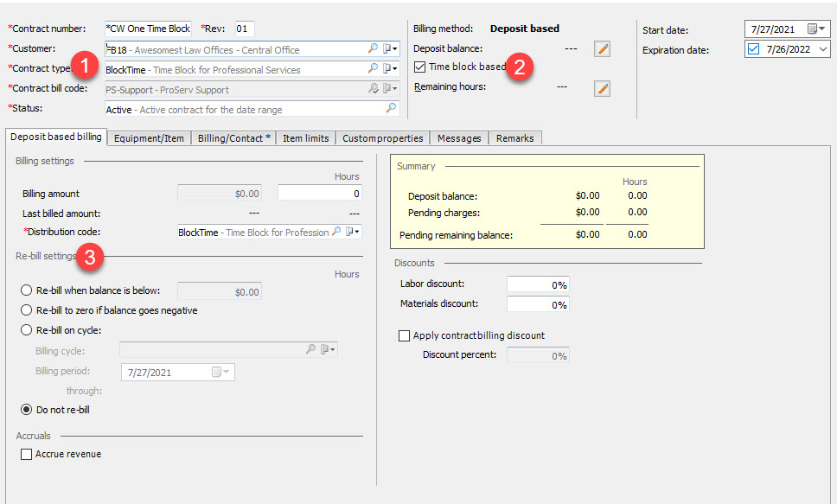Select Do not re-bill option
Image resolution: width=837 pixels, height=504 pixels.
(x=26, y=410)
